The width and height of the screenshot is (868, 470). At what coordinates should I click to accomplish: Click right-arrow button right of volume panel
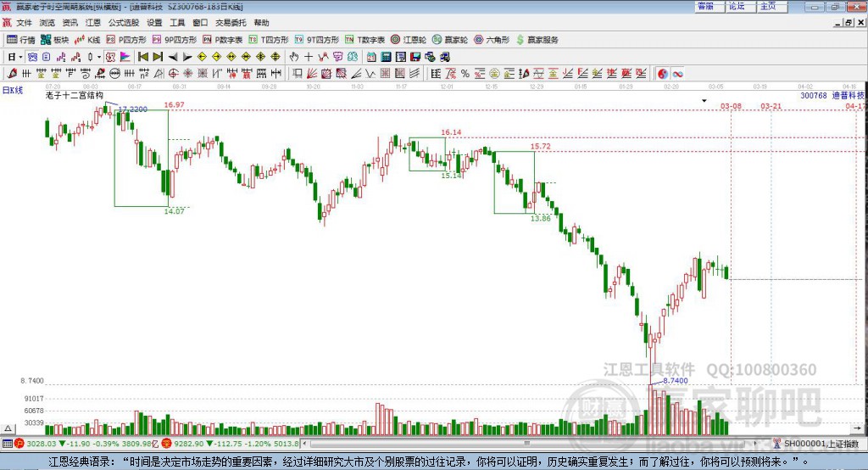[858, 428]
